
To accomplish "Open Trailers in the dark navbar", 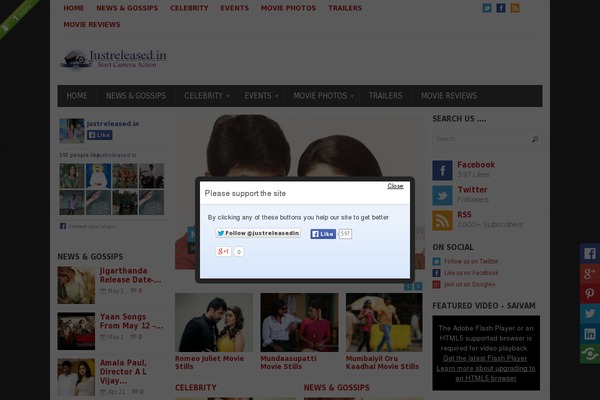I will tap(385, 96).
